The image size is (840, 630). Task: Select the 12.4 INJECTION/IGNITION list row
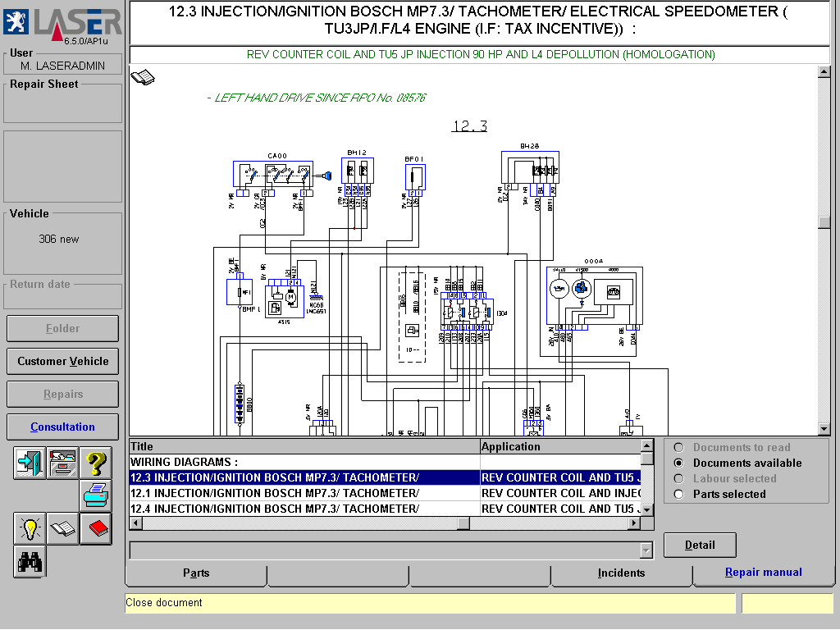point(385,509)
